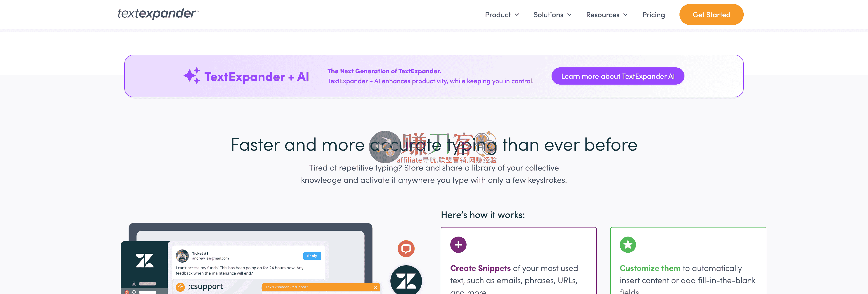Click the orange chat bubble icon

[x=406, y=249]
